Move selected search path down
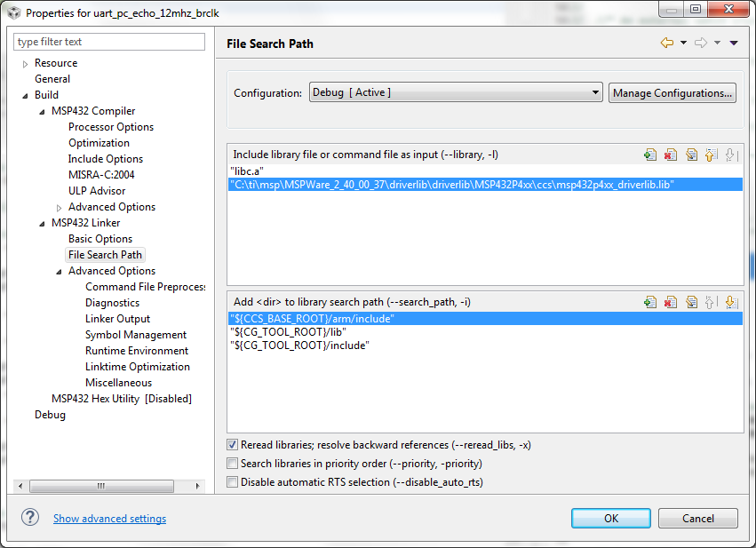 [x=731, y=302]
